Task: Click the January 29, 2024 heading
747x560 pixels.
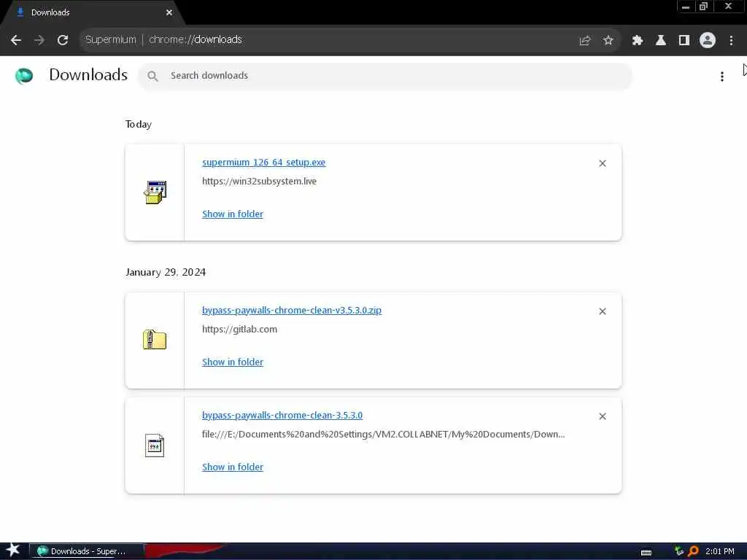Action: coord(166,272)
